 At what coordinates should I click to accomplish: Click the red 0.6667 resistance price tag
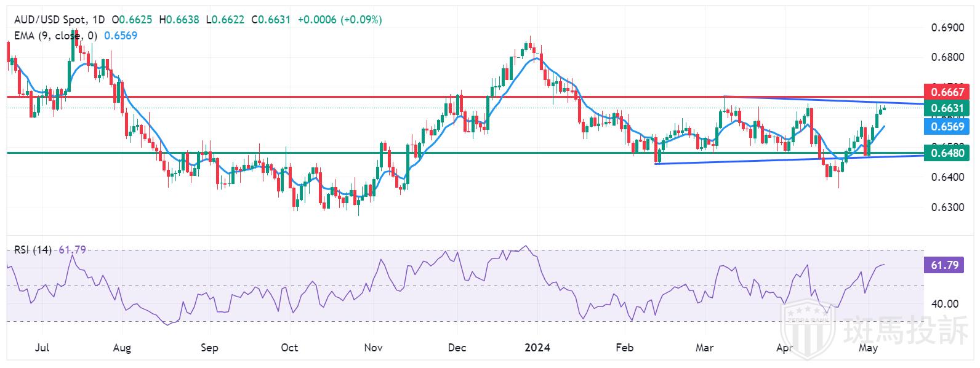pyautogui.click(x=947, y=92)
